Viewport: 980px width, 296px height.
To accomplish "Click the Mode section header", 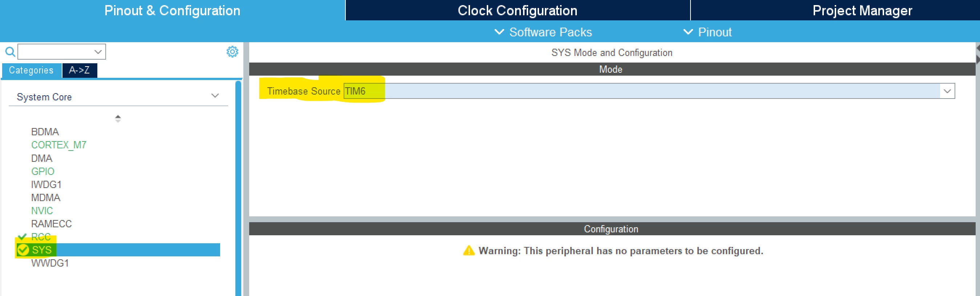I will click(x=612, y=69).
